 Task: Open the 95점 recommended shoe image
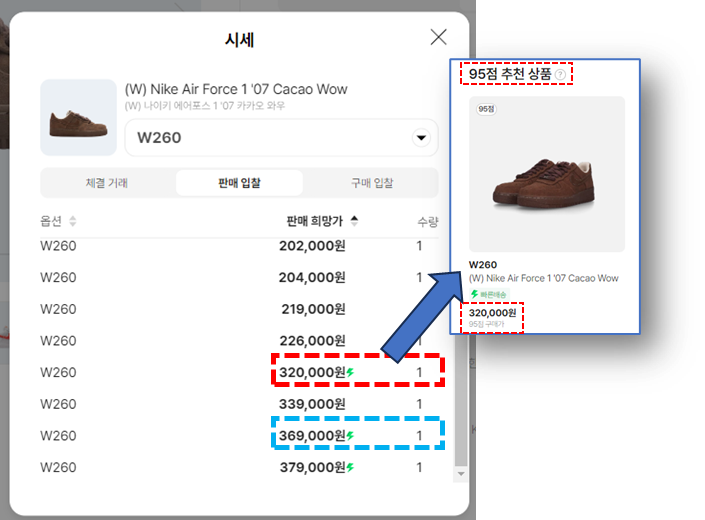[x=547, y=174]
